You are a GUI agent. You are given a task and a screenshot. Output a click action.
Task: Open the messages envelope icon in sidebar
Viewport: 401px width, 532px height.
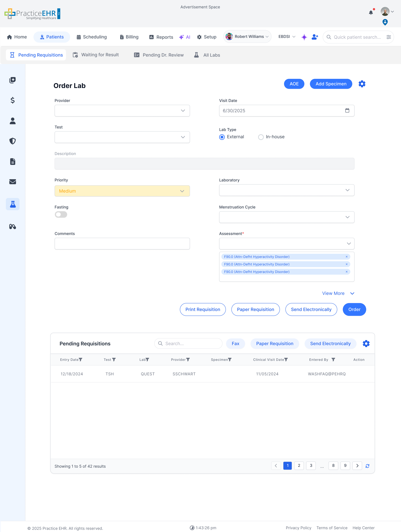[13, 182]
